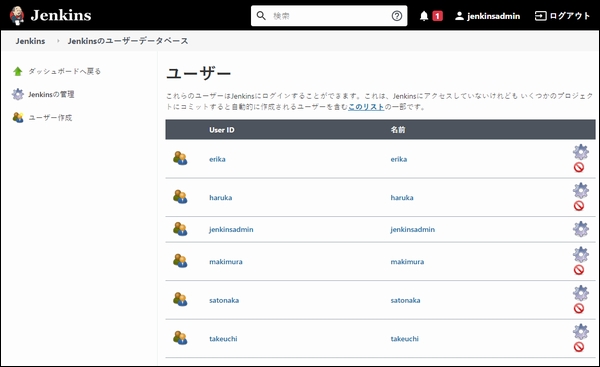
Task: Click the Jenkins title text in header
Action: [61, 16]
